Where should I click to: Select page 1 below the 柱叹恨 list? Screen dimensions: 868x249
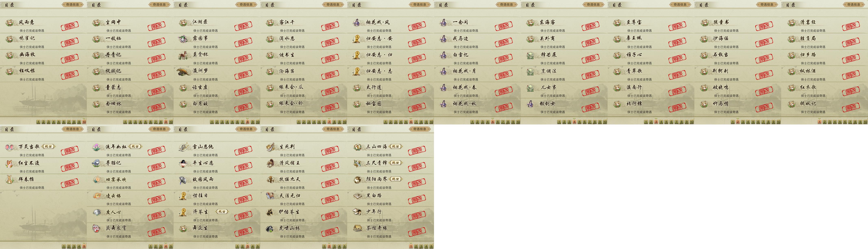tap(38, 122)
